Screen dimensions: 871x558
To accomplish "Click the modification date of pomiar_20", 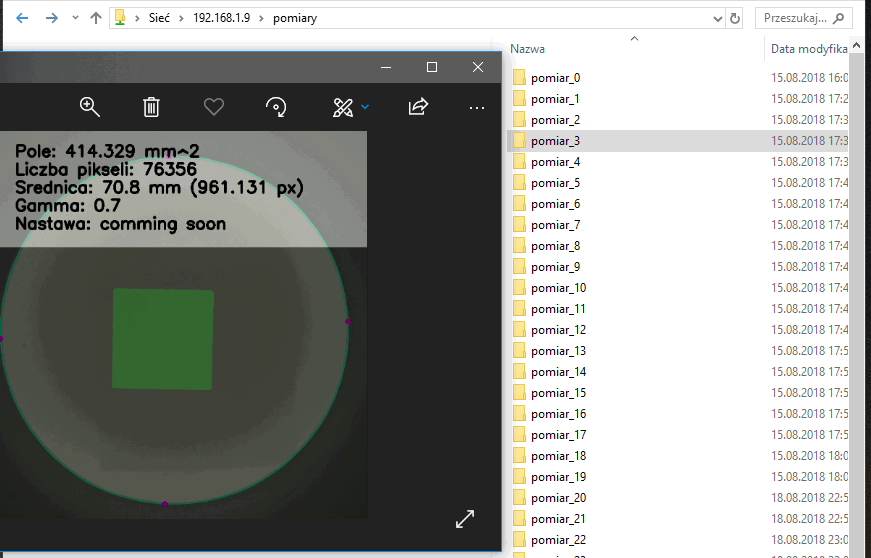I will [809, 498].
